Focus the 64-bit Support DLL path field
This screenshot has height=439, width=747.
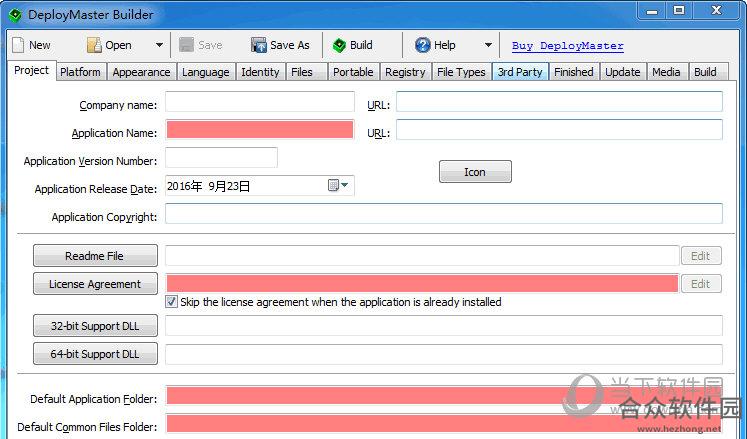click(x=444, y=354)
